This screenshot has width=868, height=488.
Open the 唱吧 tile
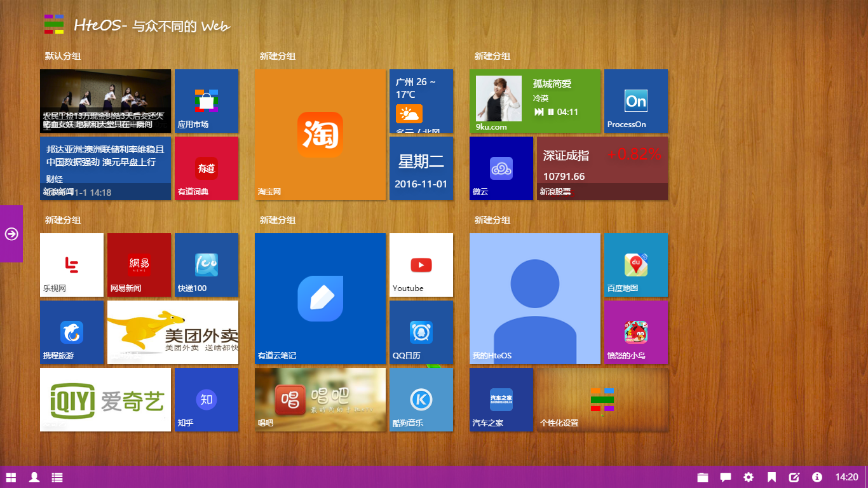click(x=320, y=400)
